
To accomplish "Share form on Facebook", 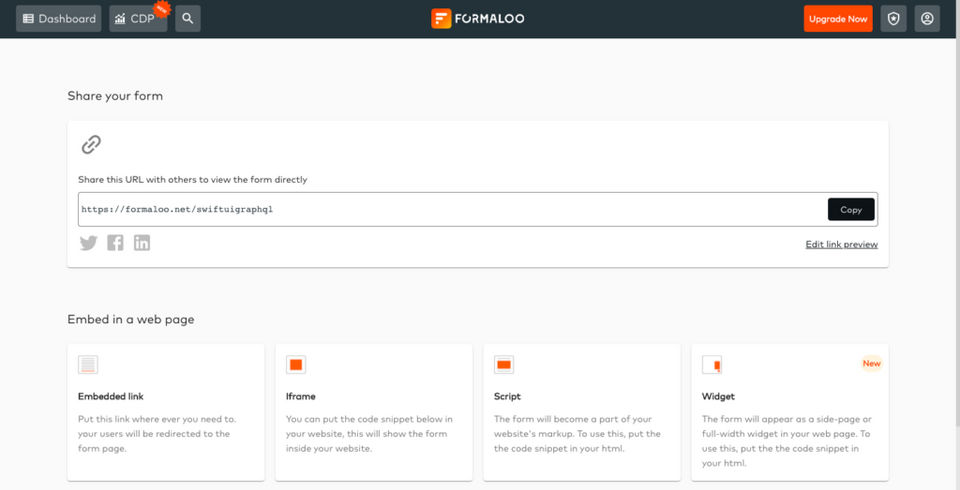I will click(x=115, y=243).
